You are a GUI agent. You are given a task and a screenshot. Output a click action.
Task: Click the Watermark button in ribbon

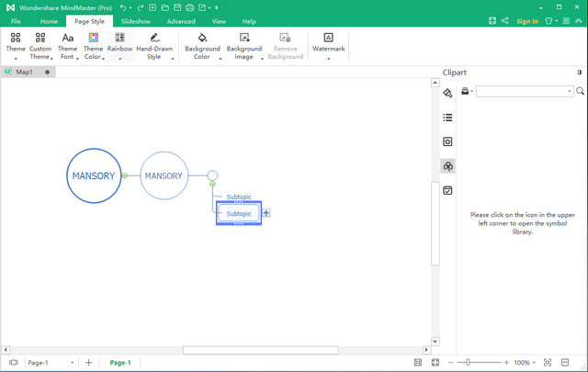[328, 43]
